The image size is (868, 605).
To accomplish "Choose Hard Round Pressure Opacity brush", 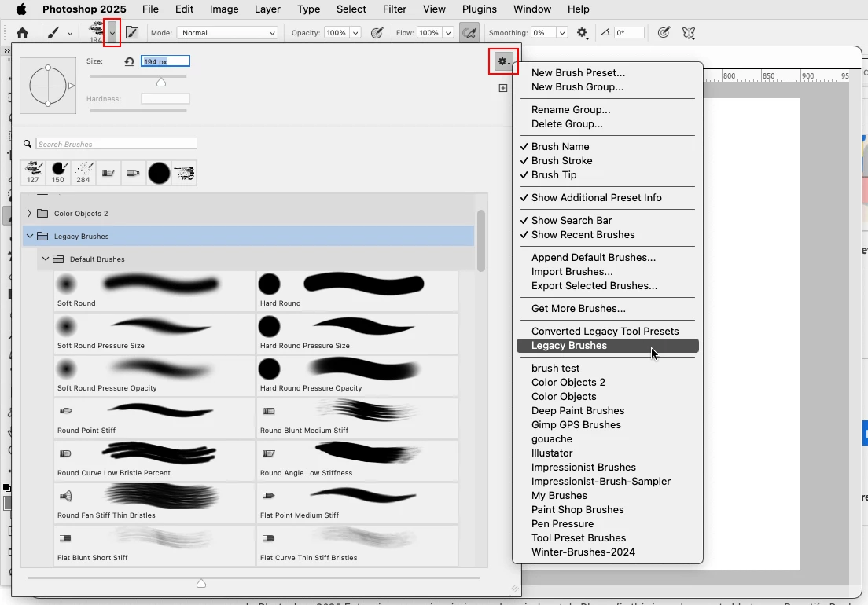I will tap(358, 376).
